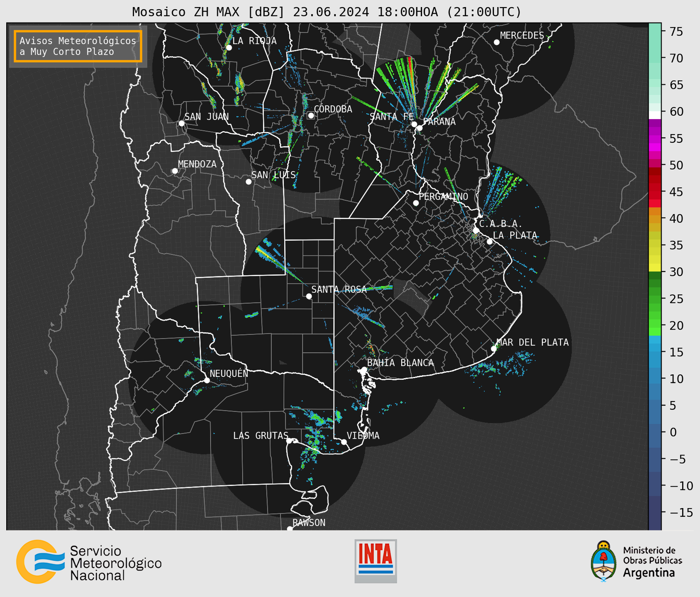Click the LA PLATA city marker dot
The height and width of the screenshot is (597, 700).
[490, 242]
